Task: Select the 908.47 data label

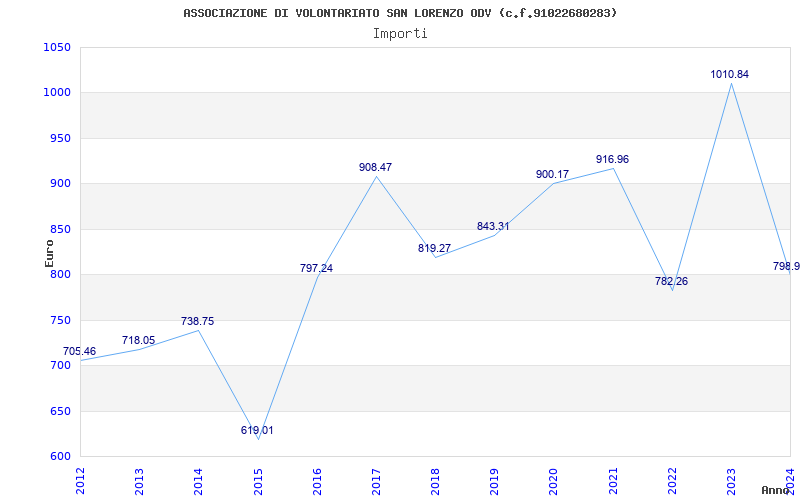Action: coord(376,167)
